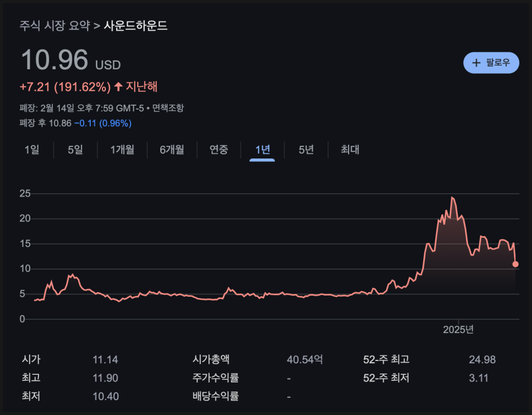Screen dimensions: 532x415
Task: Click the 25 y-axis label
Action: pos(25,194)
